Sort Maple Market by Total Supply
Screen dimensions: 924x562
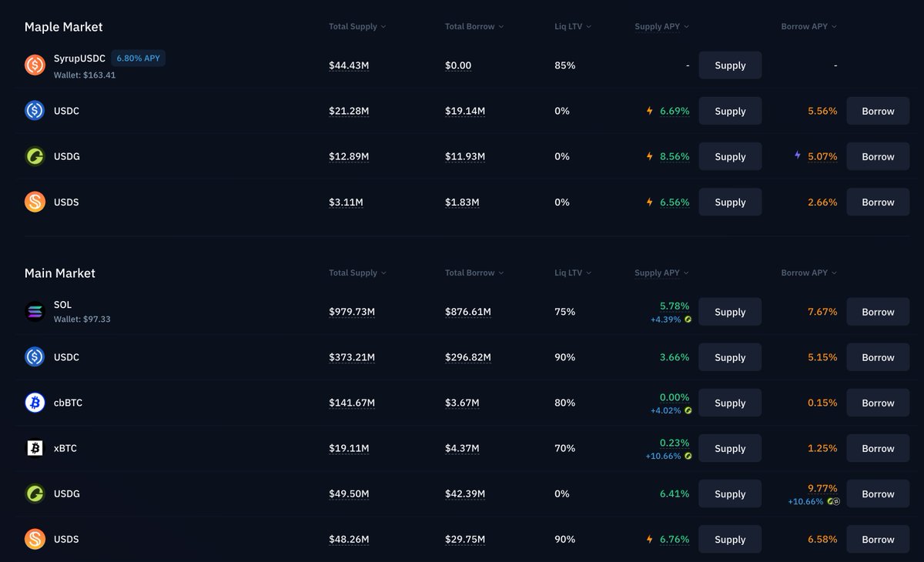click(357, 26)
